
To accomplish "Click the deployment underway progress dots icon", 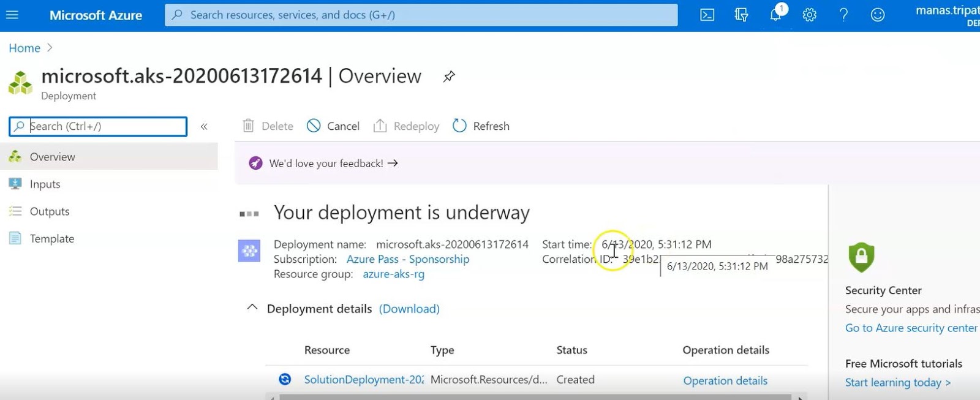I will coord(249,214).
